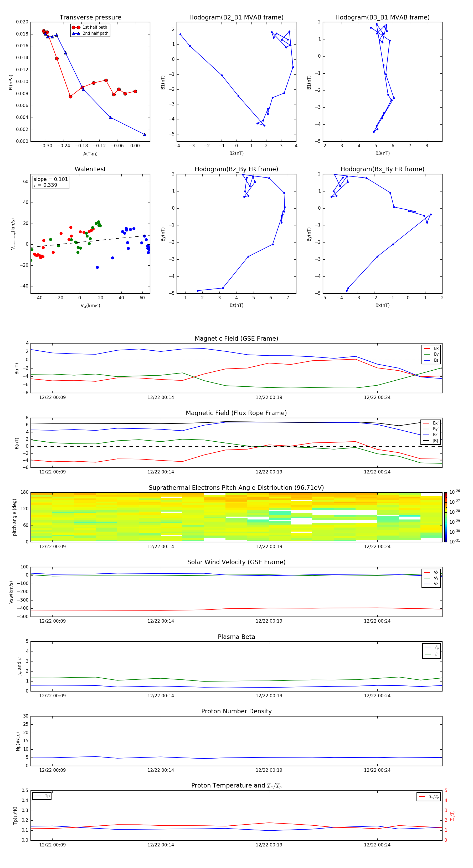Click the pitch angle color bar
Screen dimensions: 473x868
(x=446, y=517)
